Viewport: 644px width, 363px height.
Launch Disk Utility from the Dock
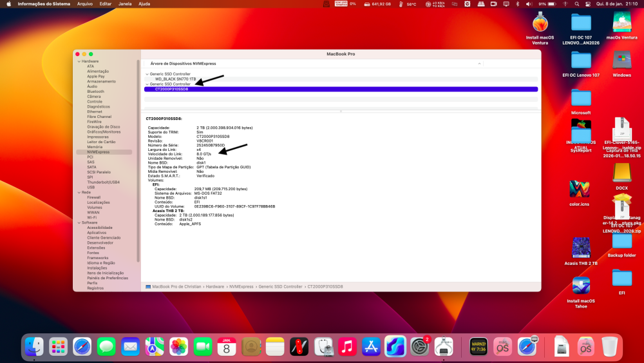[x=323, y=347]
